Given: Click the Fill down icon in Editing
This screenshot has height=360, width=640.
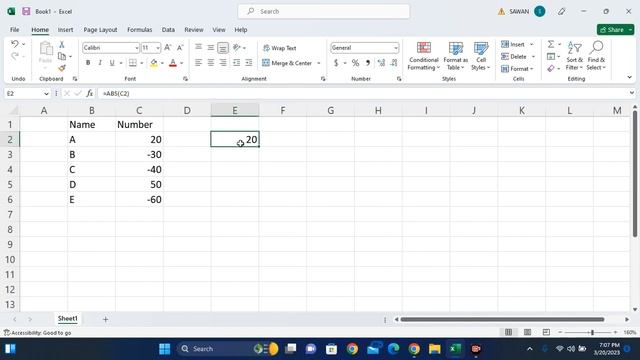Looking at the screenshot, I should 551,56.
